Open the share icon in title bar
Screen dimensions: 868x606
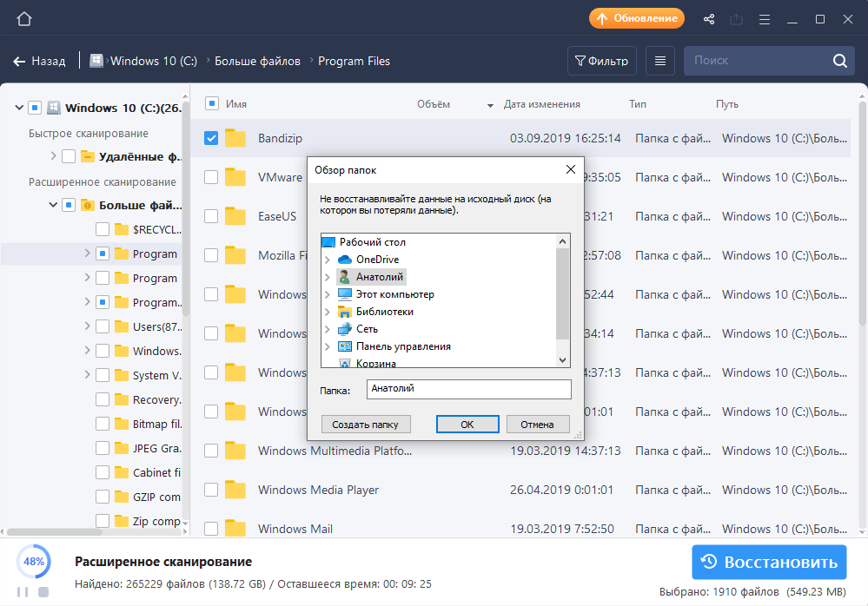[709, 19]
